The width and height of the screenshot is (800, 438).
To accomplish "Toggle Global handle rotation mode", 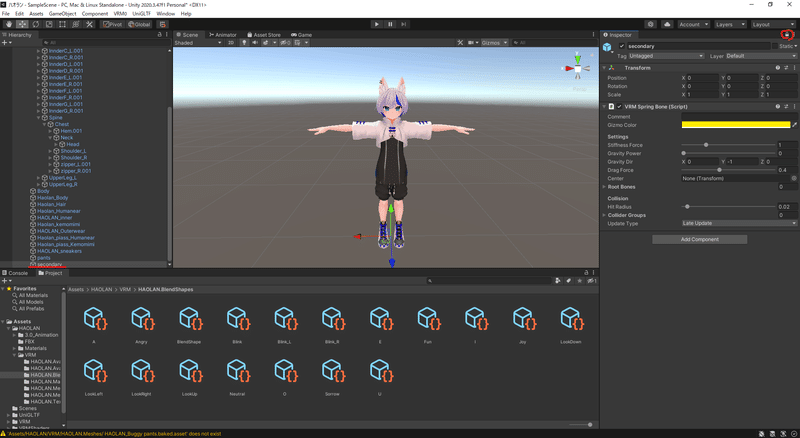I will pos(139,24).
